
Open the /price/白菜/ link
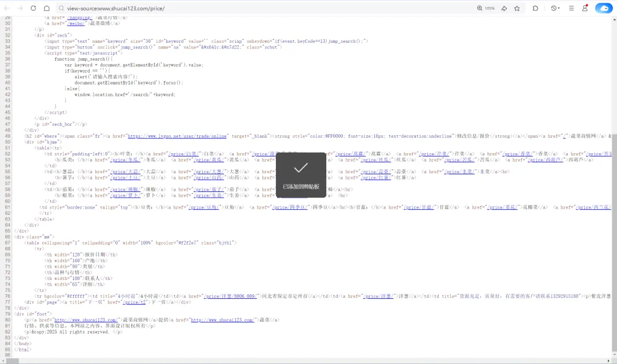[x=183, y=154]
